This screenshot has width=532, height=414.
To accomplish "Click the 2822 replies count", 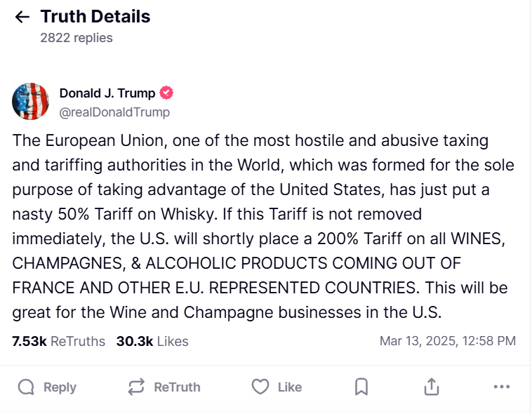I will (77, 38).
